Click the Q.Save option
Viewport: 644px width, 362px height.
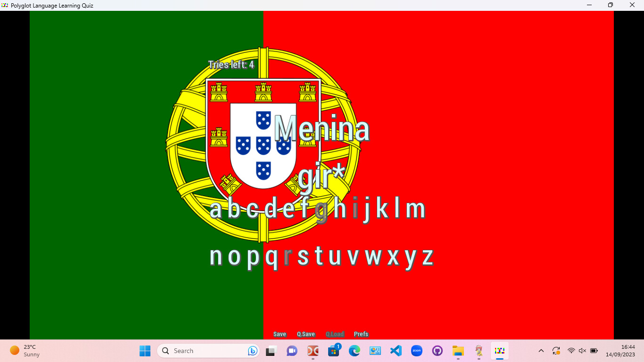pyautogui.click(x=306, y=334)
